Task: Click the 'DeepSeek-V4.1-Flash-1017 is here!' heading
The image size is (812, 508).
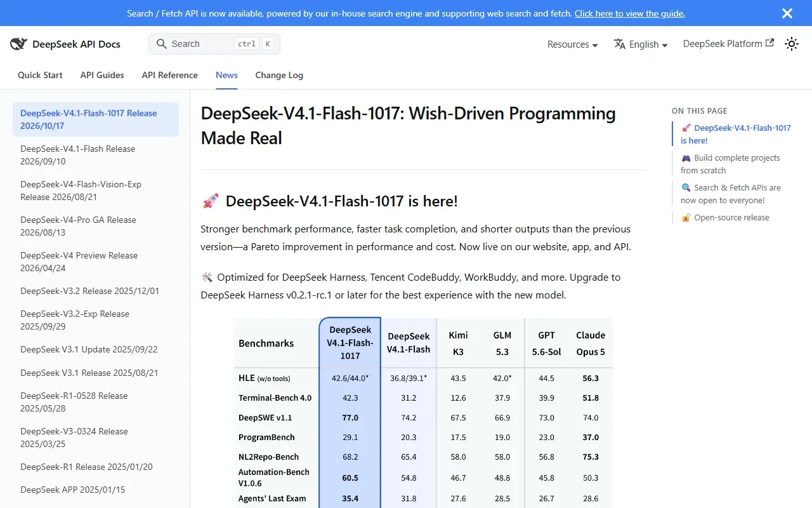Action: click(329, 201)
